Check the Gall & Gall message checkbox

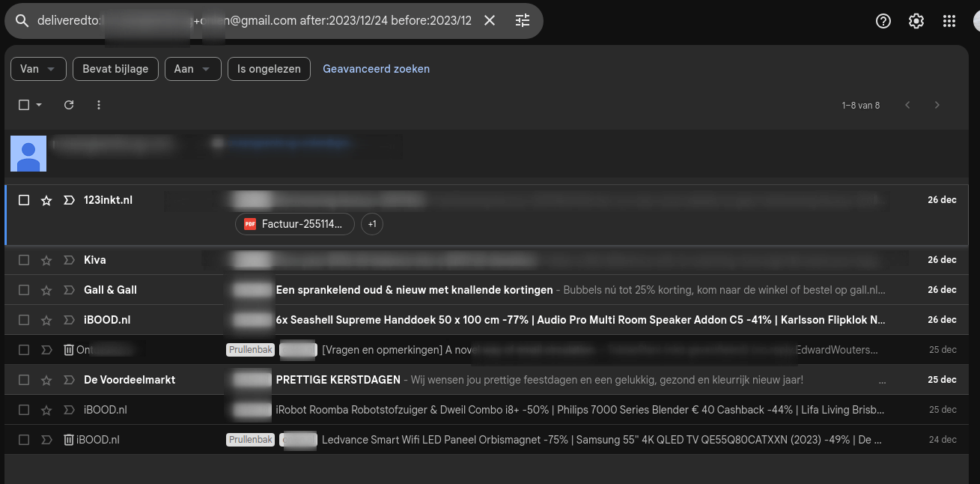click(23, 290)
